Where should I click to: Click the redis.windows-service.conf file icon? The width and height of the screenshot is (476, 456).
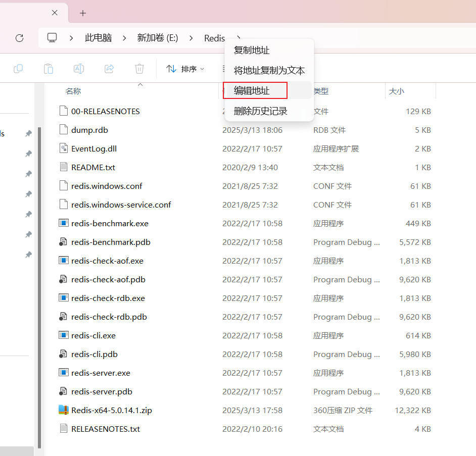pos(64,205)
